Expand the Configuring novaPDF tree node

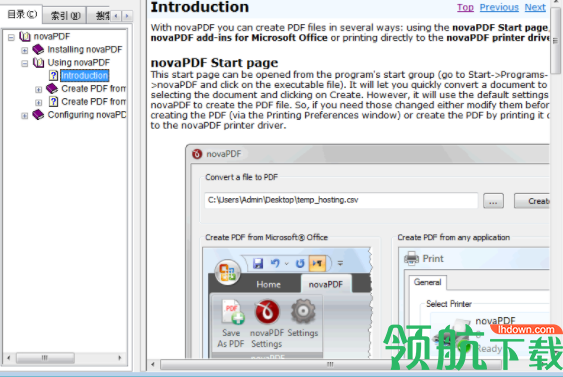coord(24,116)
